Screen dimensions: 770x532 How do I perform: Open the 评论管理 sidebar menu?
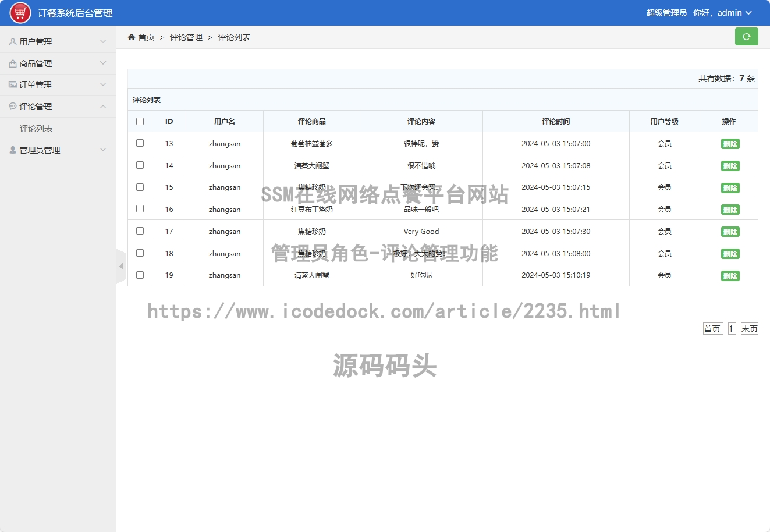coord(58,107)
